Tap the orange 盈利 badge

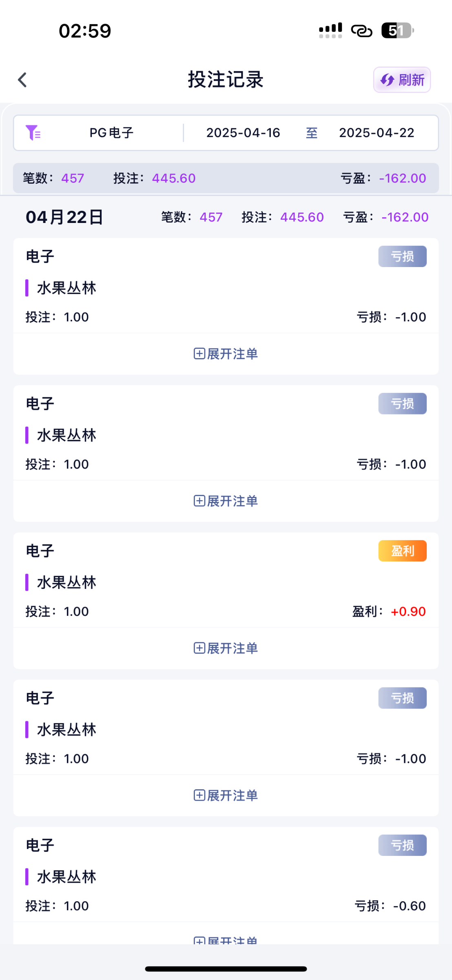pyautogui.click(x=402, y=551)
